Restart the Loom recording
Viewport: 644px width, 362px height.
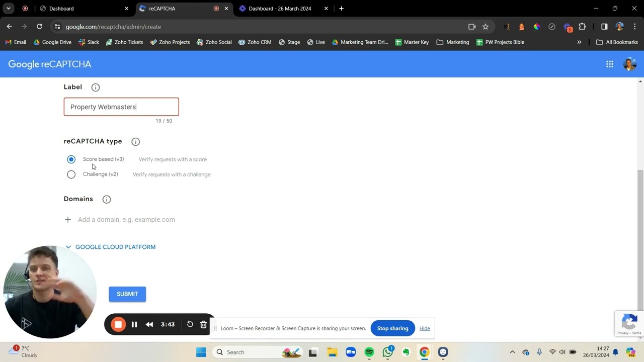point(190,324)
